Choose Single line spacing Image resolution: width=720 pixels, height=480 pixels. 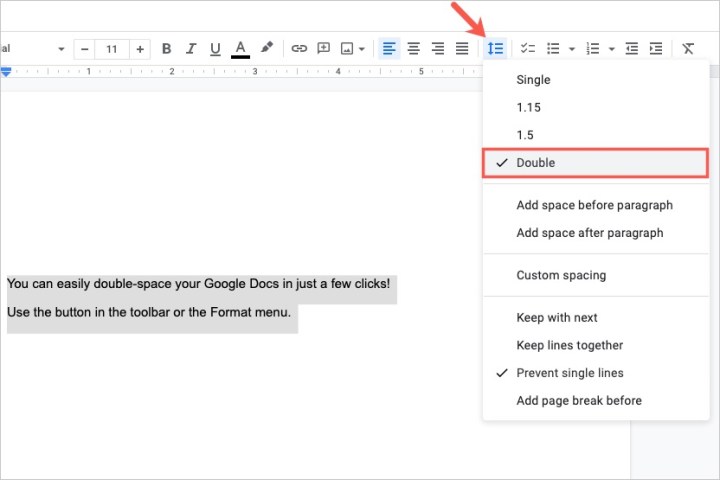coord(533,80)
